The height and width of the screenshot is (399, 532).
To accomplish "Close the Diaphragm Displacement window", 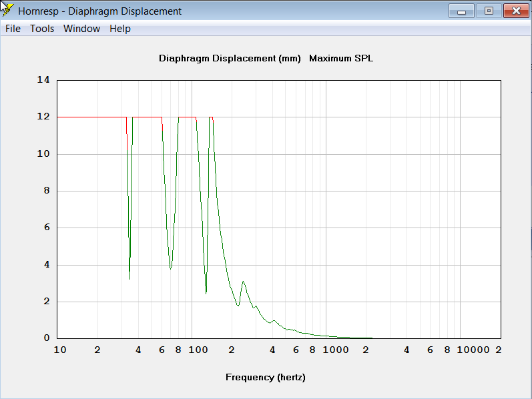I will 516,11.
